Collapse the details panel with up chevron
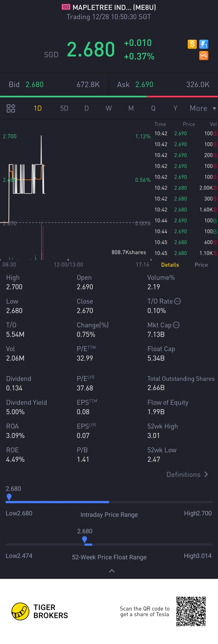The image size is (218, 644). [x=112, y=570]
